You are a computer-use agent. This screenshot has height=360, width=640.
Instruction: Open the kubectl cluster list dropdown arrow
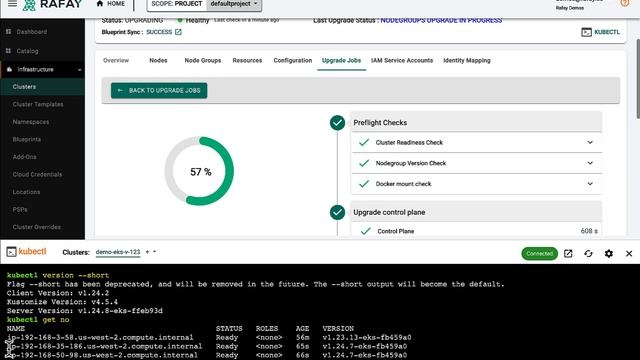point(154,252)
